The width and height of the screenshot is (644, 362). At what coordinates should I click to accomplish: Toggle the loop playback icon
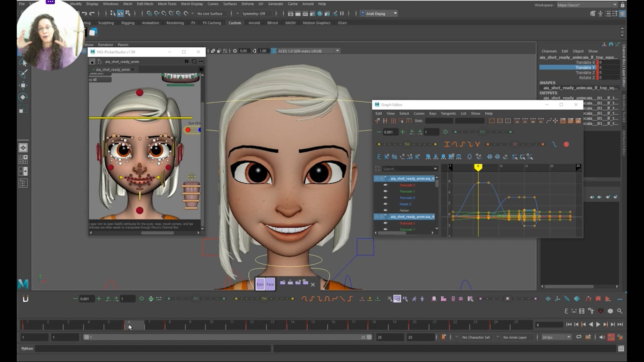pos(579,337)
